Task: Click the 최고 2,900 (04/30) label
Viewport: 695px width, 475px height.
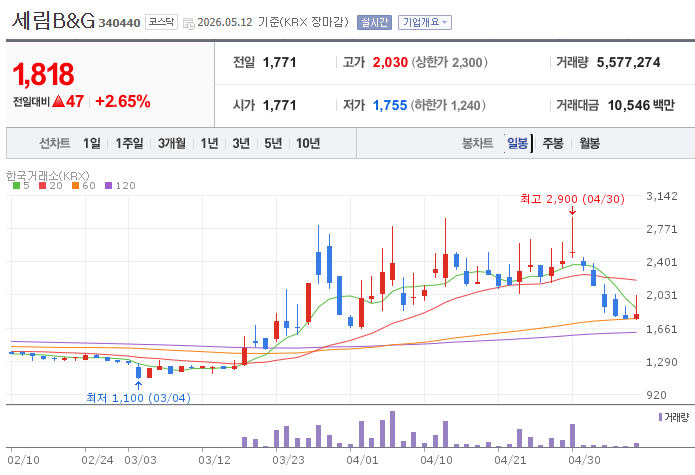Action: [572, 199]
